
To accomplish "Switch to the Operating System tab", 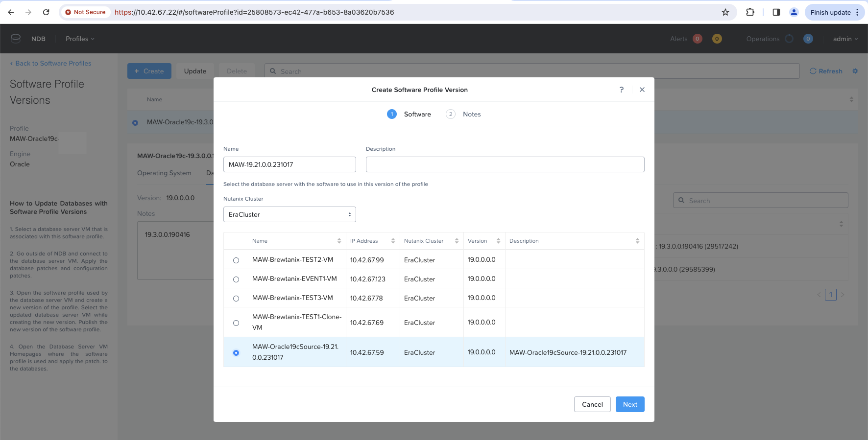I will (x=164, y=173).
